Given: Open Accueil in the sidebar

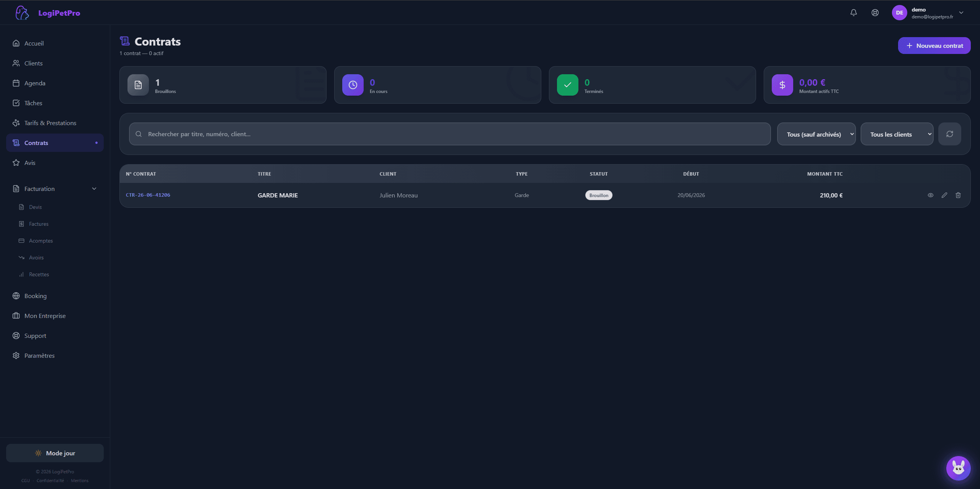Looking at the screenshot, I should [55, 43].
